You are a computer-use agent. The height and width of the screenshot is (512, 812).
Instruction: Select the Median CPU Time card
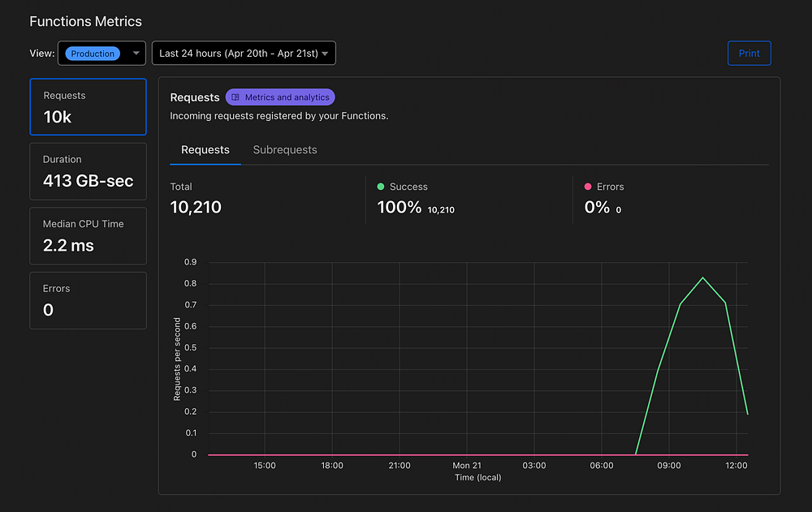[88, 236]
